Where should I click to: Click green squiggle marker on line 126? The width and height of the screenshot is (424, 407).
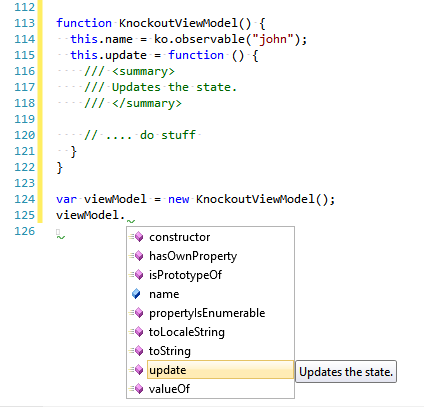(x=61, y=237)
